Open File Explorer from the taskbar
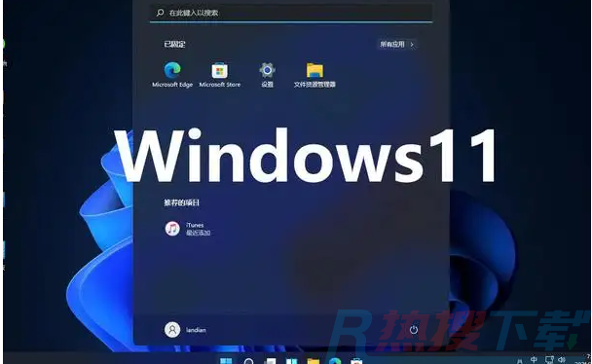This screenshot has height=364, width=592. 313,361
